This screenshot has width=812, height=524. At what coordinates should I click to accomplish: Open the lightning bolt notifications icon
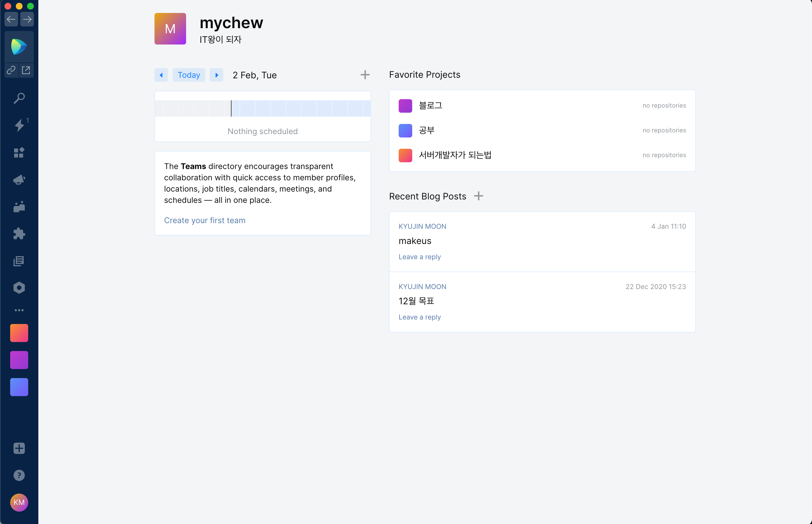(x=19, y=125)
